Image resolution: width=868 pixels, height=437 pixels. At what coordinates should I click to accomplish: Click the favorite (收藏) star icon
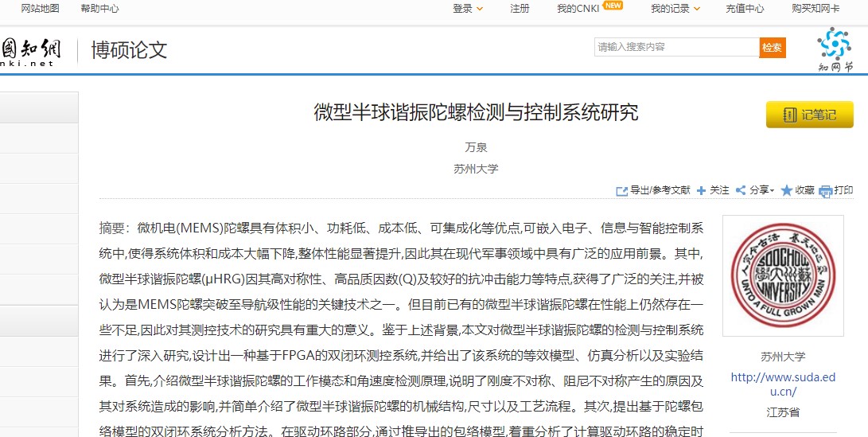[786, 191]
